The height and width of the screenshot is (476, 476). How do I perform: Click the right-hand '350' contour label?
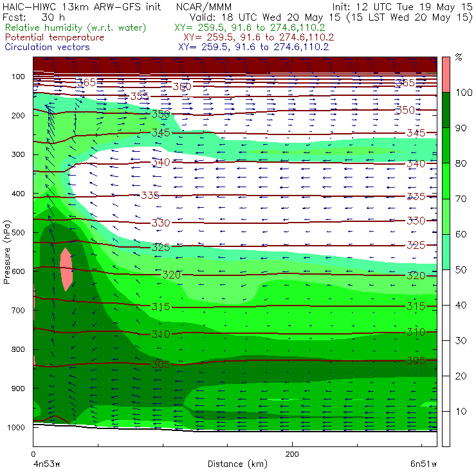click(405, 110)
